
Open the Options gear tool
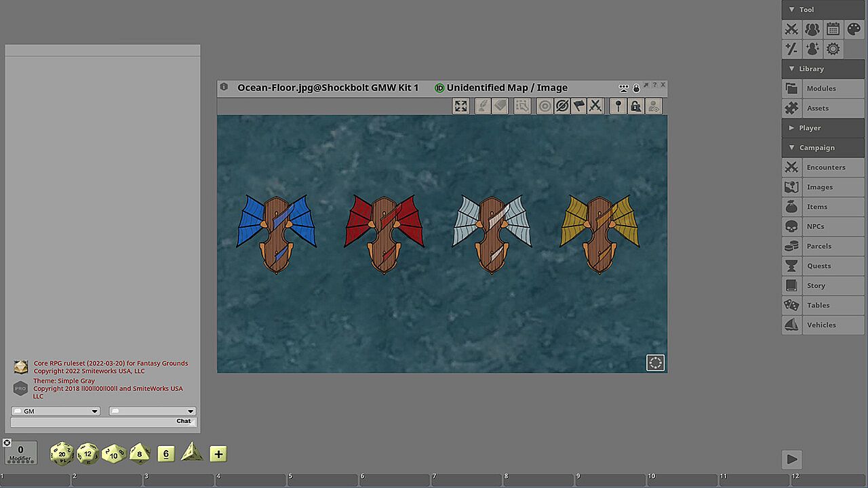pos(833,49)
